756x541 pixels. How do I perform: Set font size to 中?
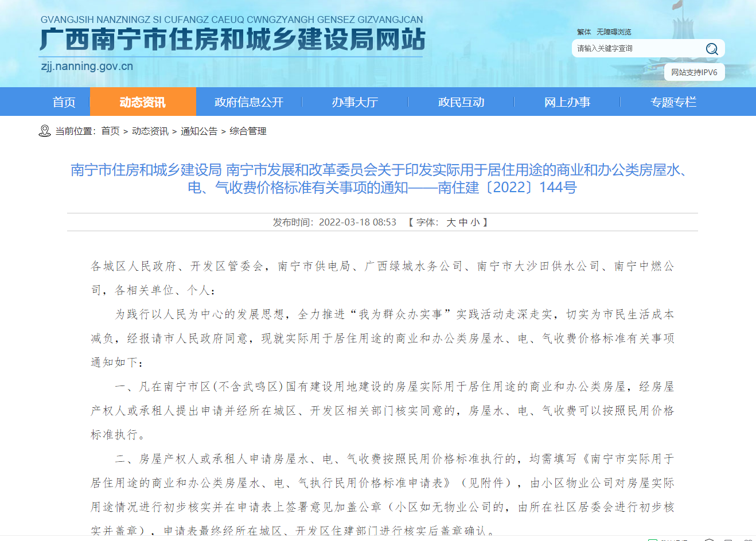[463, 223]
